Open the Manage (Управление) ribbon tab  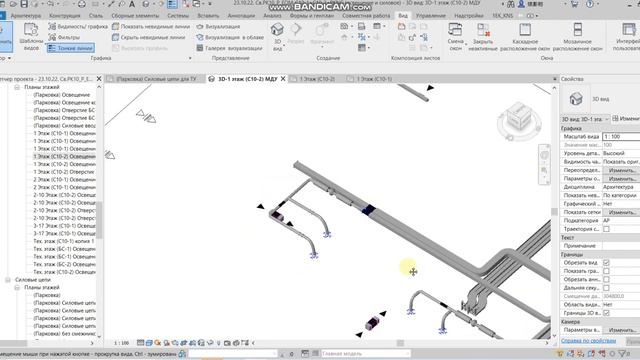(431, 16)
